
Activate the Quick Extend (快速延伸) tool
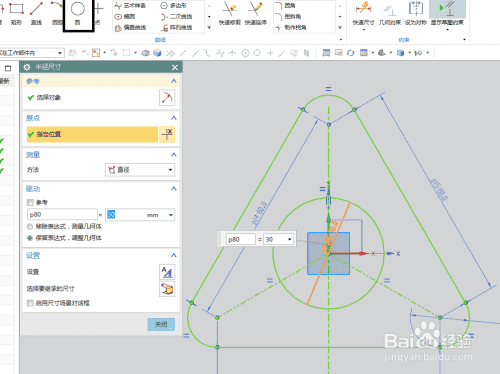point(256,13)
